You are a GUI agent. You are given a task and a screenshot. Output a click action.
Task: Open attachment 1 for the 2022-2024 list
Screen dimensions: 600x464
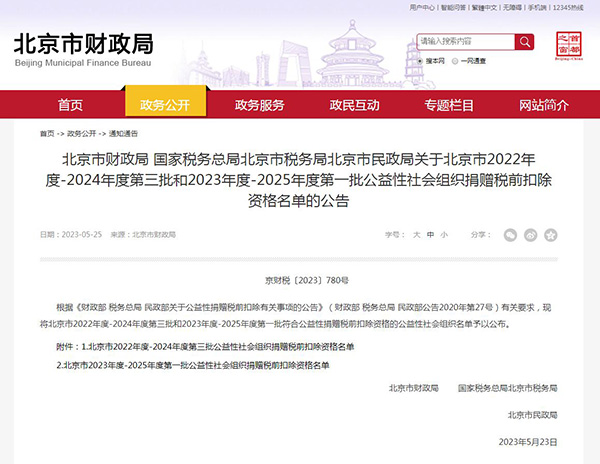pyautogui.click(x=205, y=345)
